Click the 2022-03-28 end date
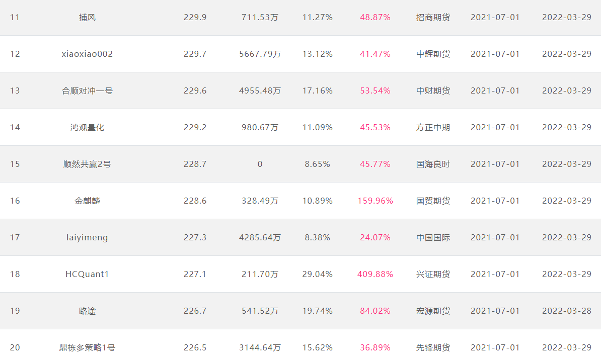601x364 pixels. pyautogui.click(x=566, y=311)
